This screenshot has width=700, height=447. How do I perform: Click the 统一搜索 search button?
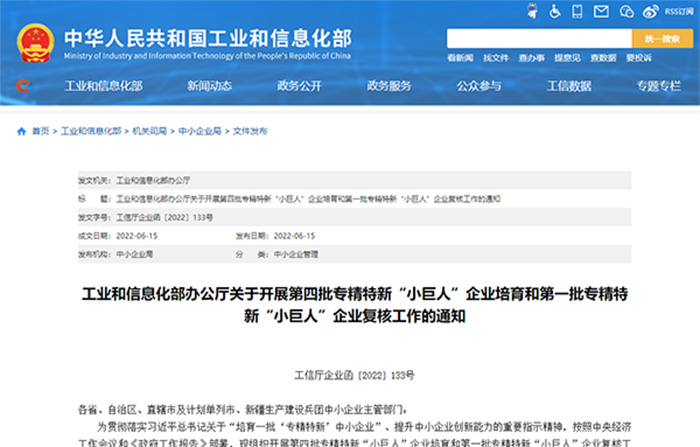tap(662, 39)
